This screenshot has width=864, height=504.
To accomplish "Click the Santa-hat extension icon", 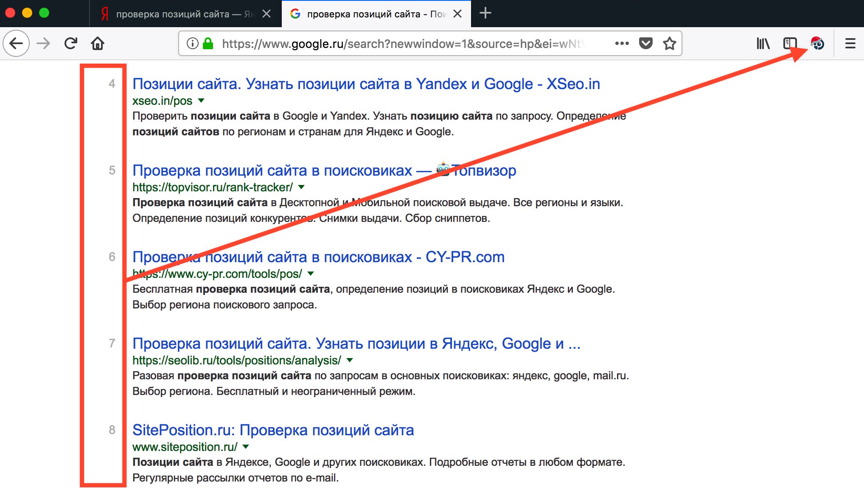I will coord(817,43).
